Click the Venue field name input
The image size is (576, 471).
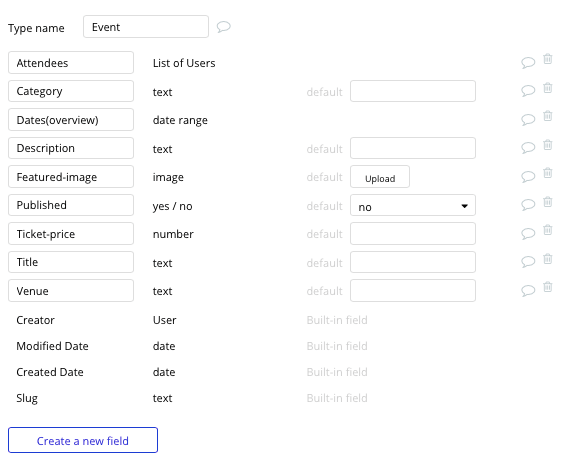pos(71,291)
